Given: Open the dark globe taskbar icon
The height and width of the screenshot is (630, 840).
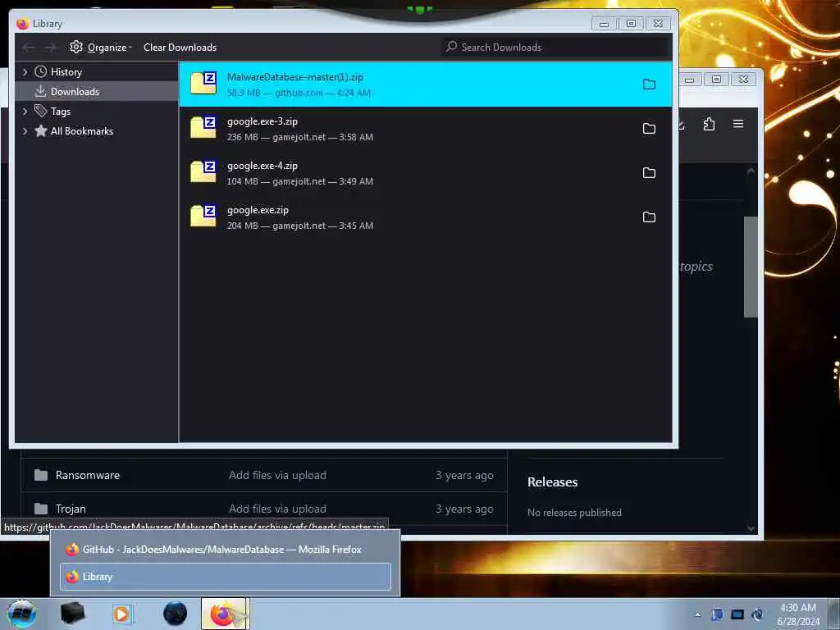Looking at the screenshot, I should 176,614.
